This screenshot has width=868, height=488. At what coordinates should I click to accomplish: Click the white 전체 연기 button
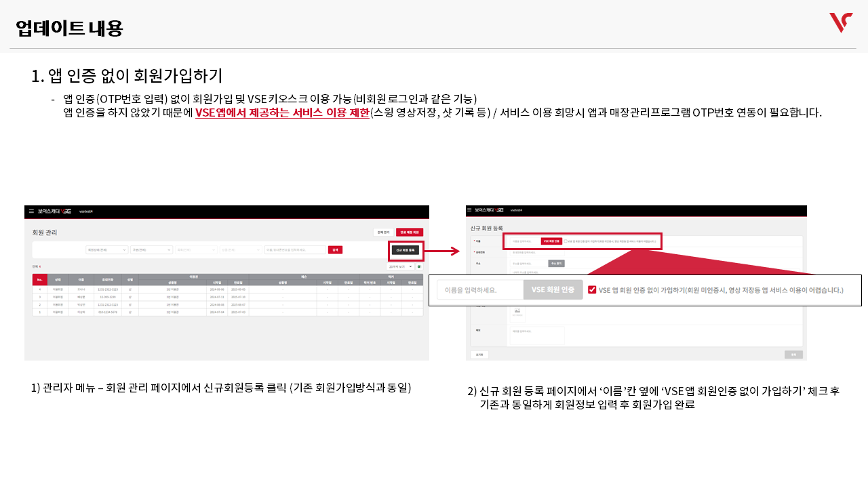pyautogui.click(x=383, y=232)
